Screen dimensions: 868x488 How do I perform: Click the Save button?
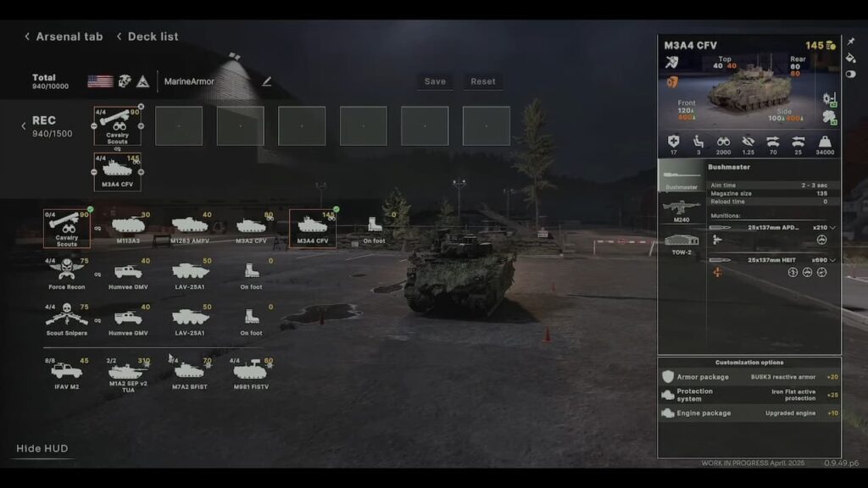click(435, 81)
